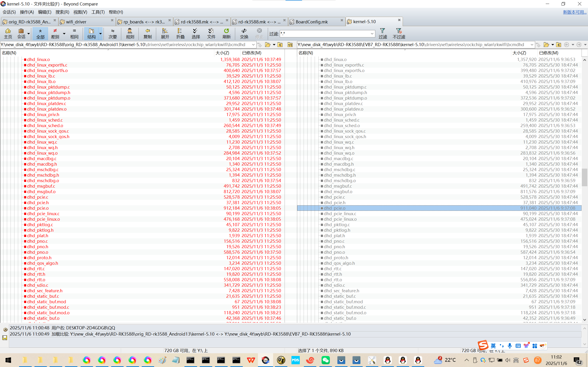Toggle the Show All (全部) view button
588x367 pixels.
[40, 33]
